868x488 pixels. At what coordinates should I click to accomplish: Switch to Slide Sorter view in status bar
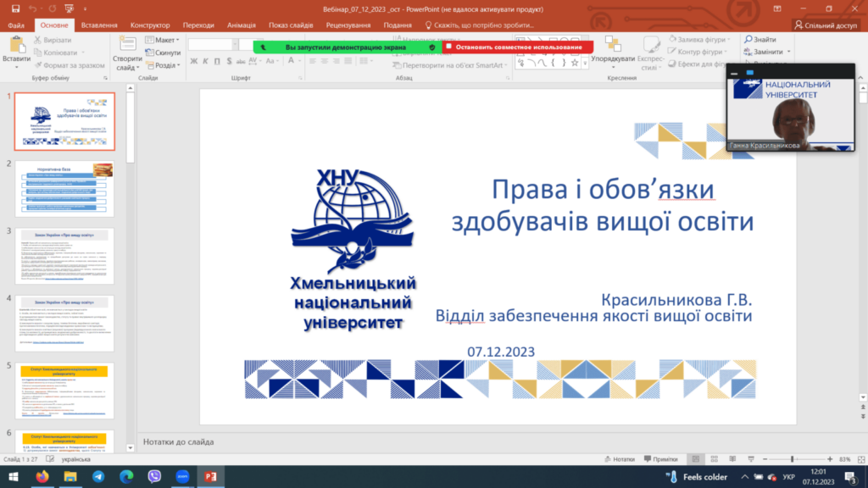pyautogui.click(x=714, y=458)
